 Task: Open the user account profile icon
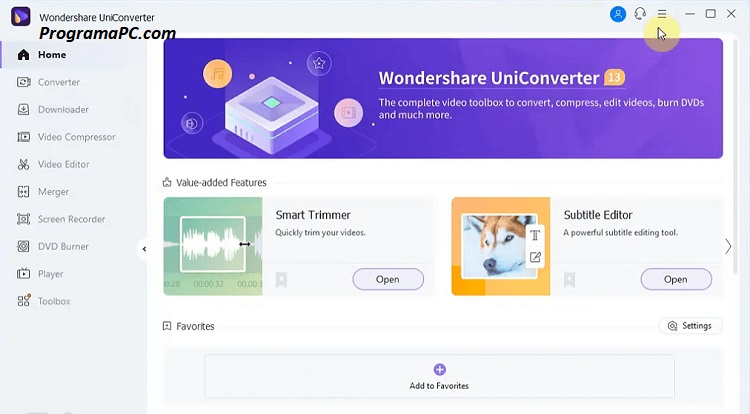pos(618,14)
